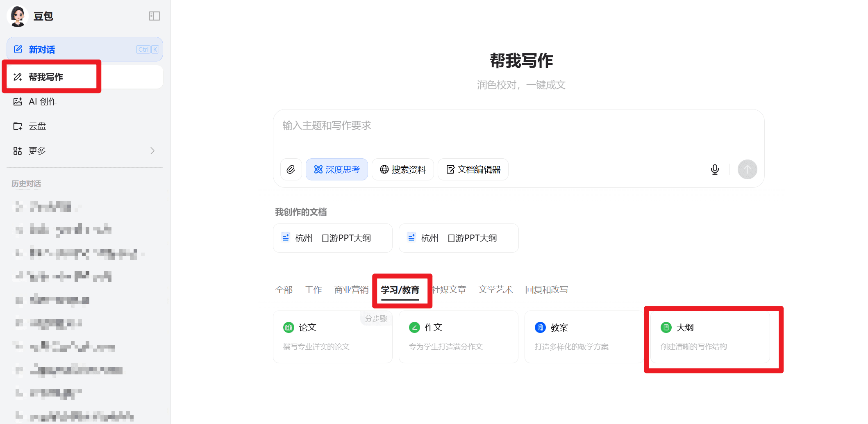
Task: Open the 云盘 cloud drive
Action: point(37,126)
